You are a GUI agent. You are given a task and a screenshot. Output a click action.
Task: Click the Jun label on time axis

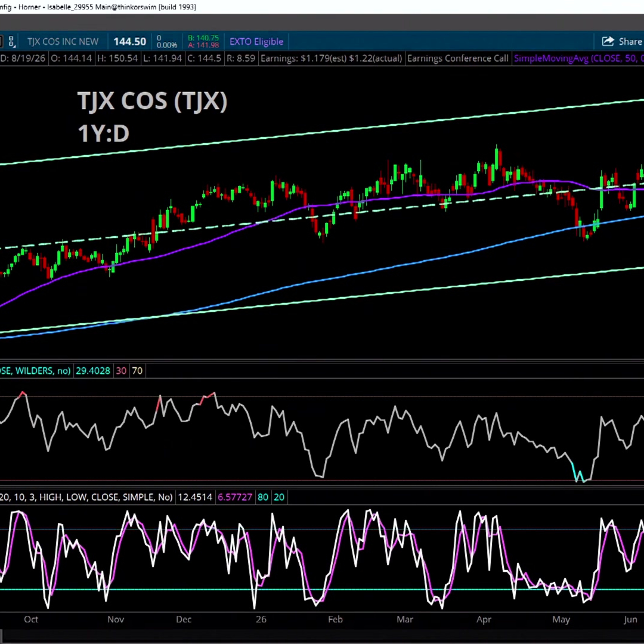(630, 619)
